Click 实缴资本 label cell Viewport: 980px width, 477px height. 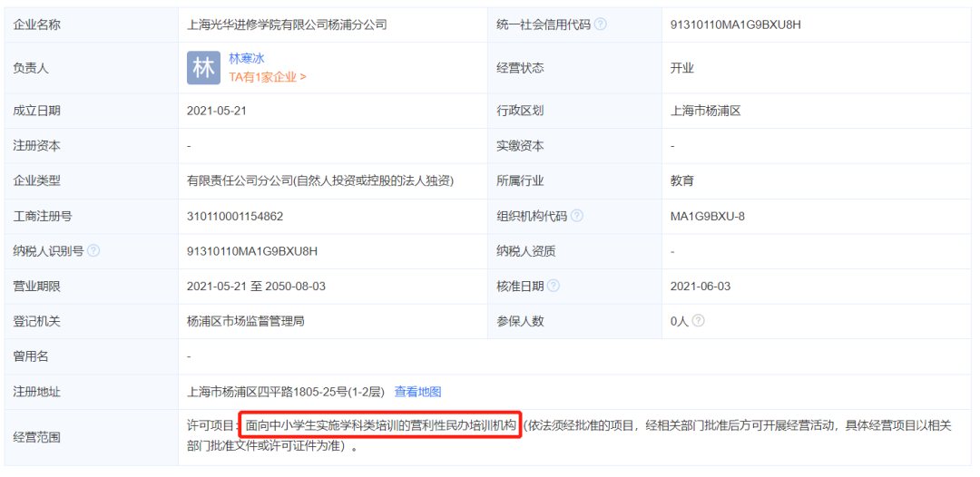pyautogui.click(x=574, y=146)
